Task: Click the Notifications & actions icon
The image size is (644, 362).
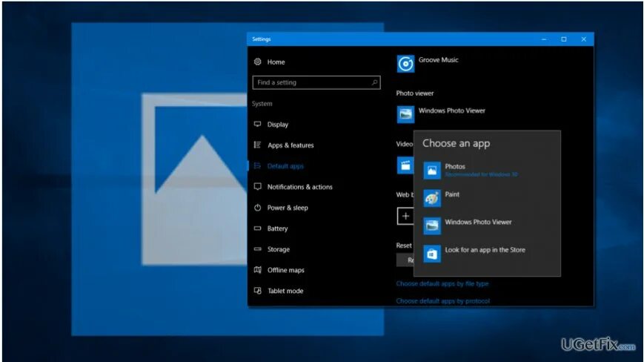Action: coord(257,186)
